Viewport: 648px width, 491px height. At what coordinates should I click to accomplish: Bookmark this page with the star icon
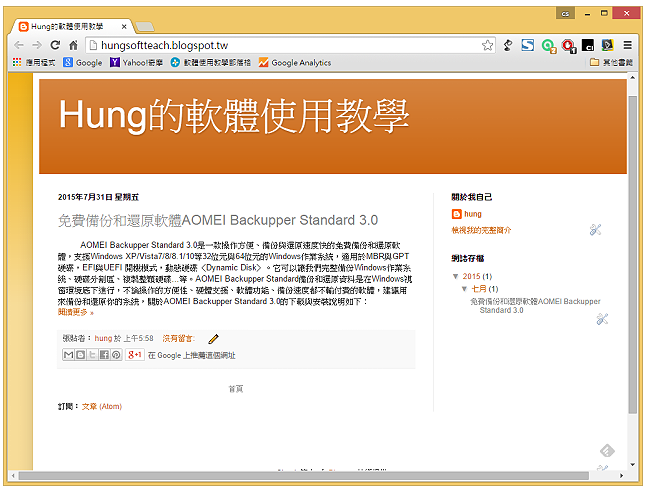coord(488,45)
